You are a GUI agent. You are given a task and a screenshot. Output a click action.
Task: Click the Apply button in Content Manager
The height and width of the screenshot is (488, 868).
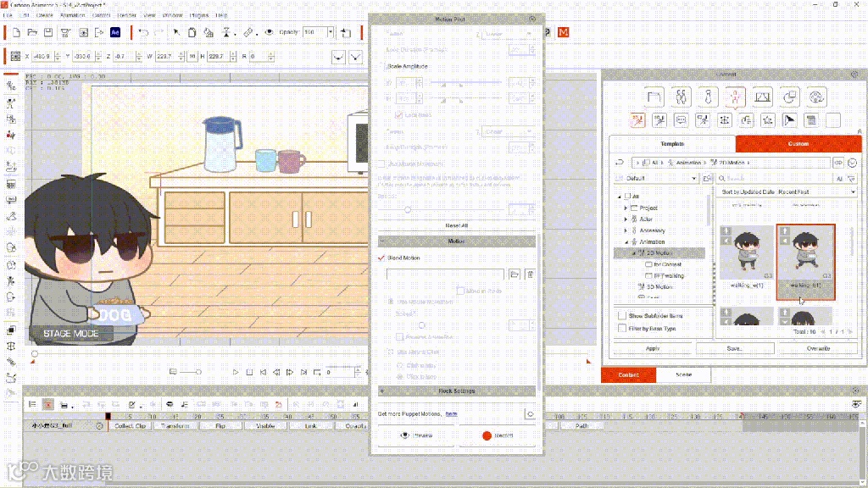coord(653,348)
